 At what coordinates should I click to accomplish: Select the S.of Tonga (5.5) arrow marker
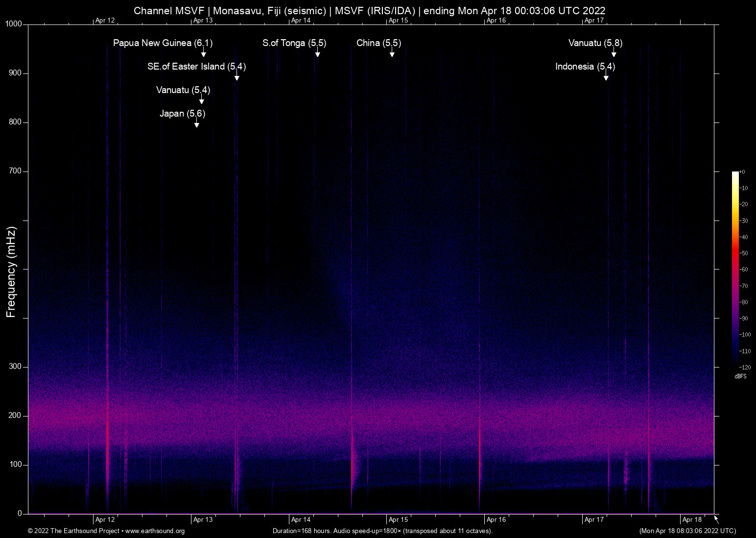click(x=317, y=53)
